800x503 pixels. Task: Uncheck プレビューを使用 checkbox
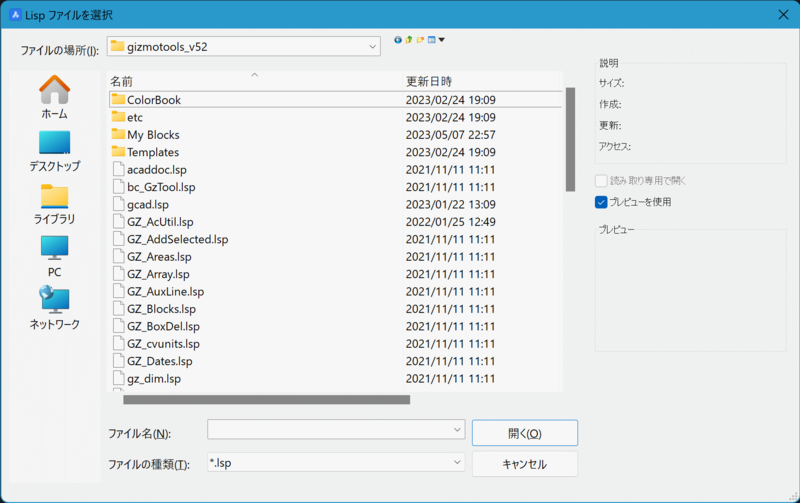[x=601, y=202]
